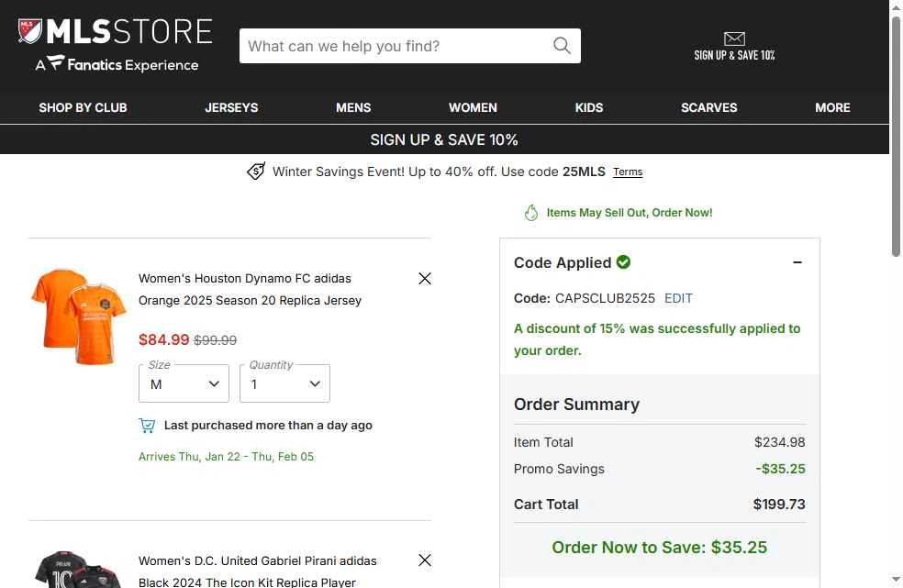Screen dimensions: 903x588
Task: Click the Items May Sell Out, Order Now! text
Action: pyautogui.click(x=630, y=213)
